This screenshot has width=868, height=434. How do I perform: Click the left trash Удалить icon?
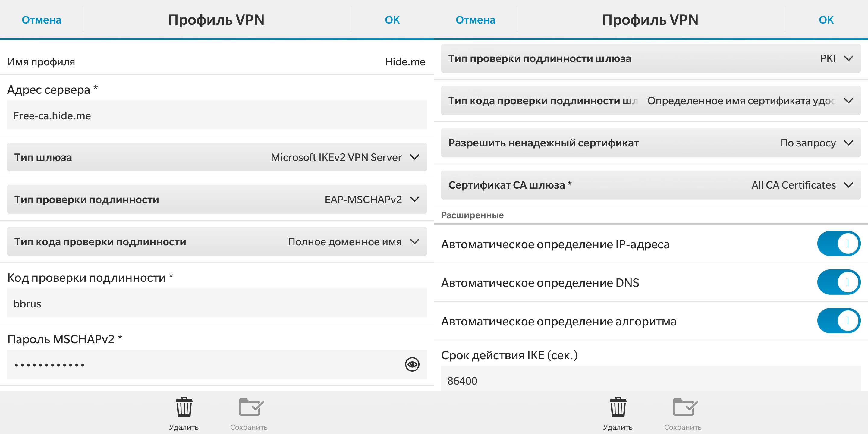click(184, 407)
